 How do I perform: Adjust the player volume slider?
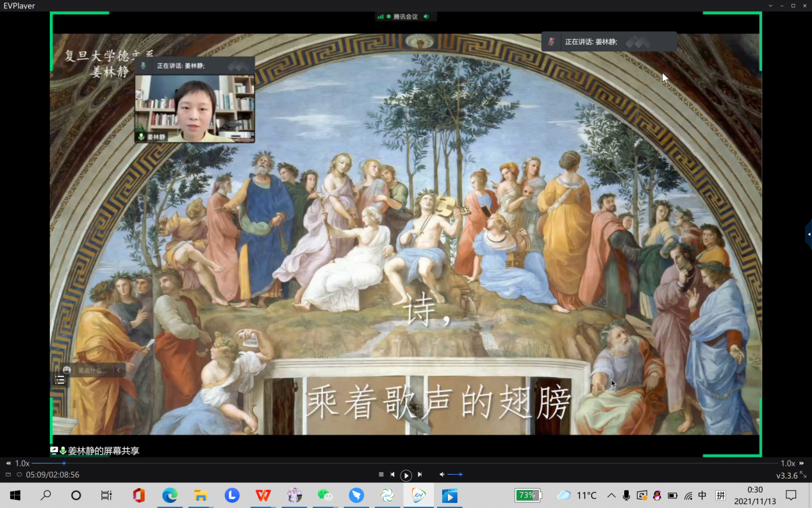click(x=456, y=475)
